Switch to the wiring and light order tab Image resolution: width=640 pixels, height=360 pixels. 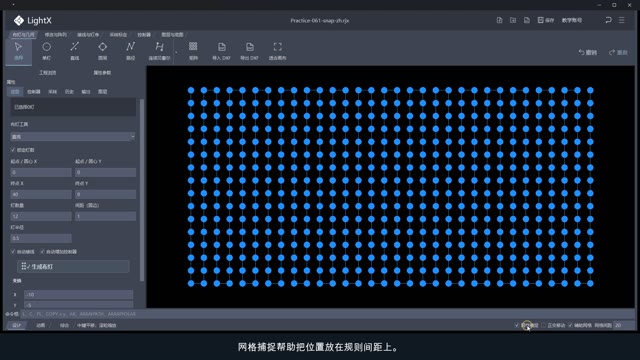[88, 35]
